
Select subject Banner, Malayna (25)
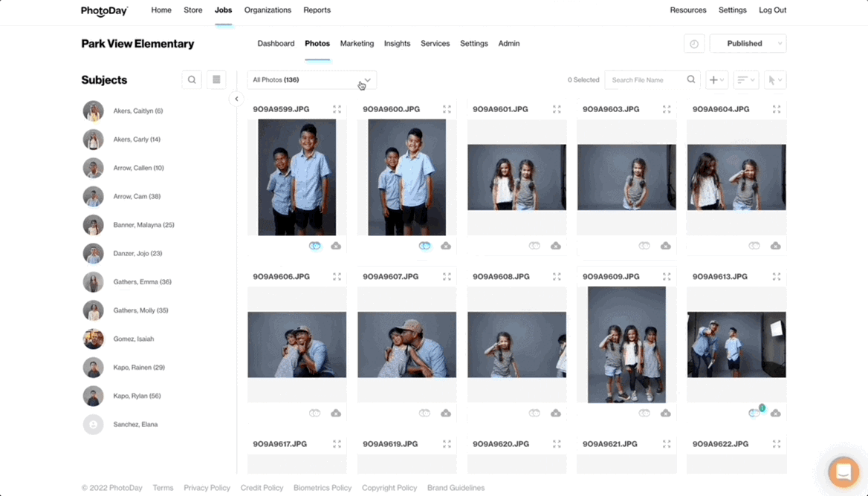143,225
